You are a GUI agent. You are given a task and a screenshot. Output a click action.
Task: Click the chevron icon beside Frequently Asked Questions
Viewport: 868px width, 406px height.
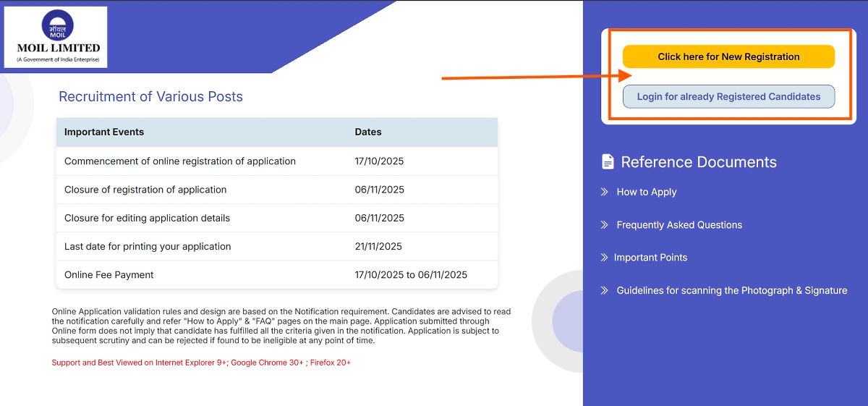coord(604,225)
